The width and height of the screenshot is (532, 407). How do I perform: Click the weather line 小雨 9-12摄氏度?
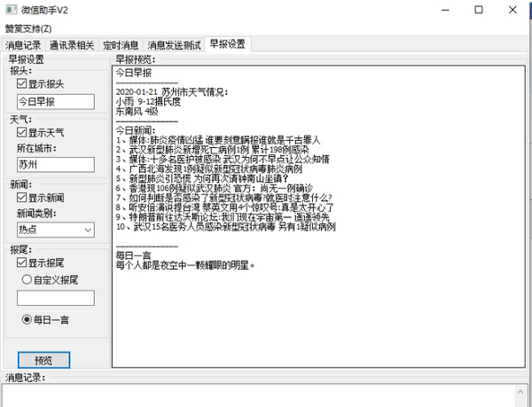(148, 101)
